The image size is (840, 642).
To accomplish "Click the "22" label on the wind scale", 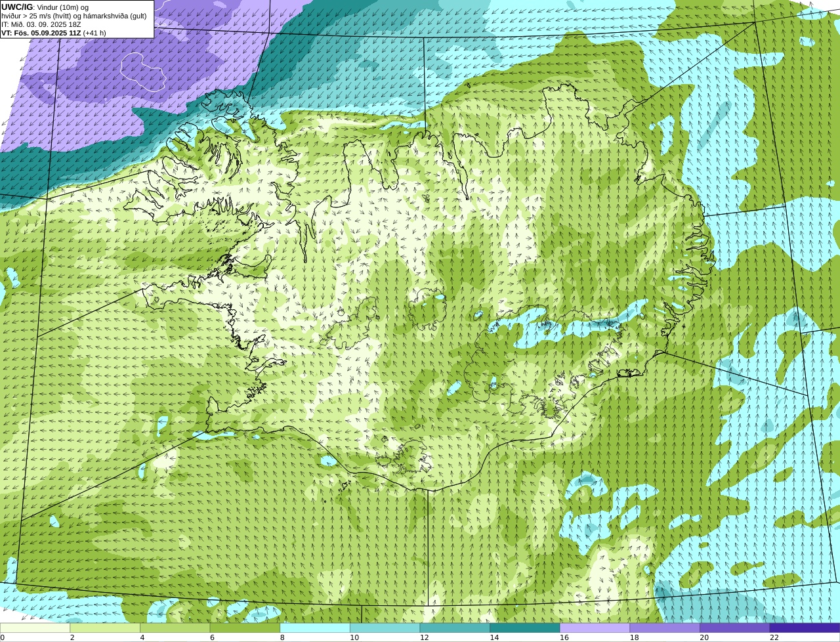I will coord(774,637).
